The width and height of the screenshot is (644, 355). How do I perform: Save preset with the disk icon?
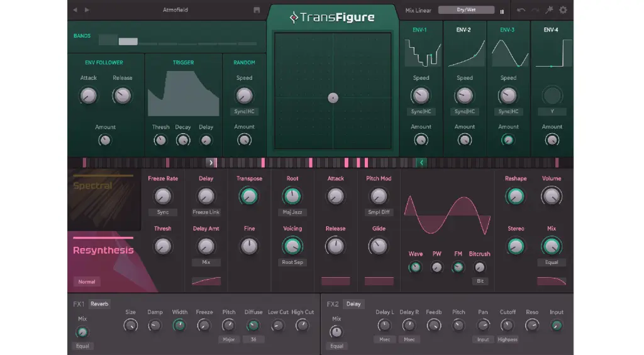(x=257, y=10)
